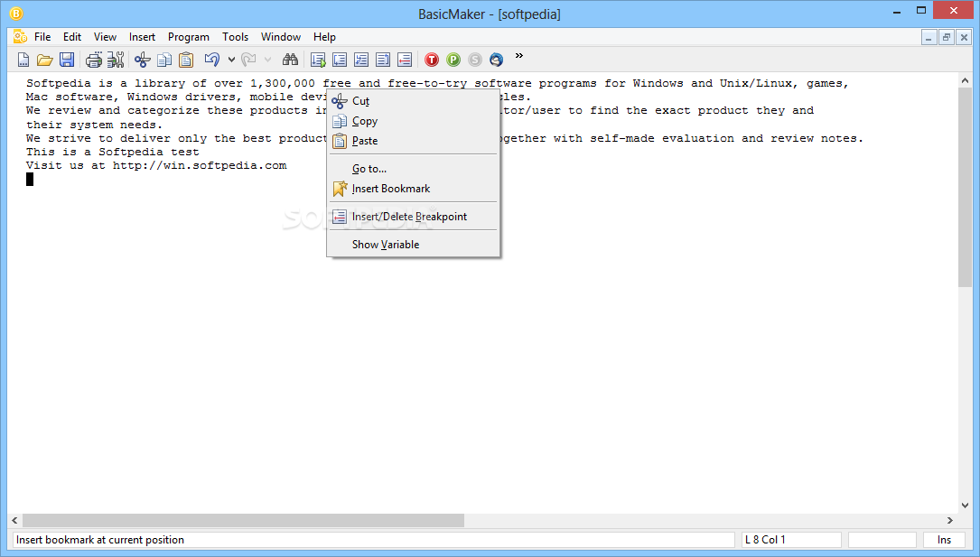Expand the redo history dropdown arrow
980x557 pixels.
coord(267,60)
